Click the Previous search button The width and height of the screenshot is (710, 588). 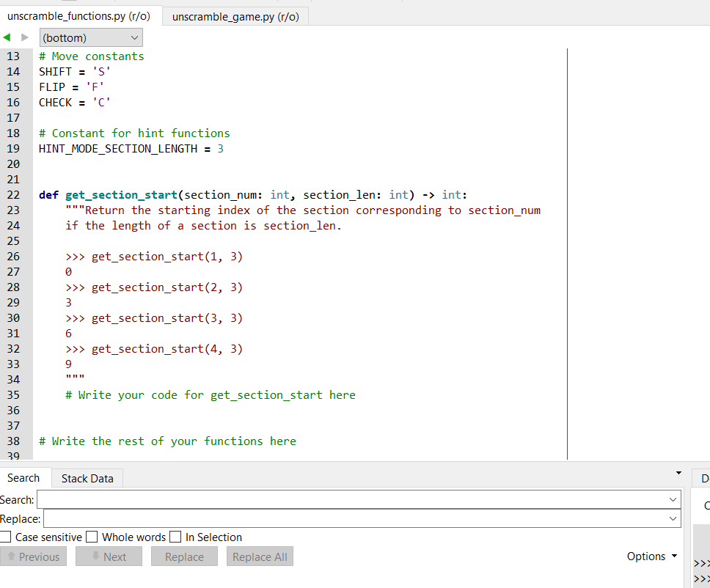click(34, 556)
